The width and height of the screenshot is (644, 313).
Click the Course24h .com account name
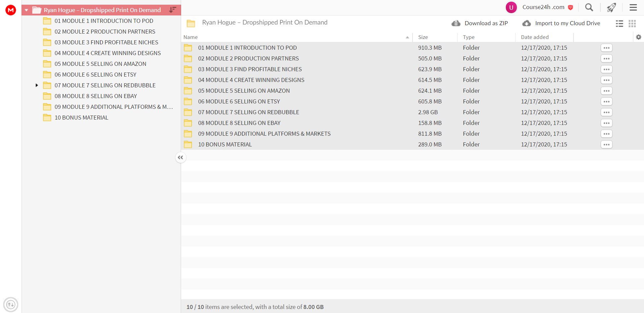pos(543,7)
